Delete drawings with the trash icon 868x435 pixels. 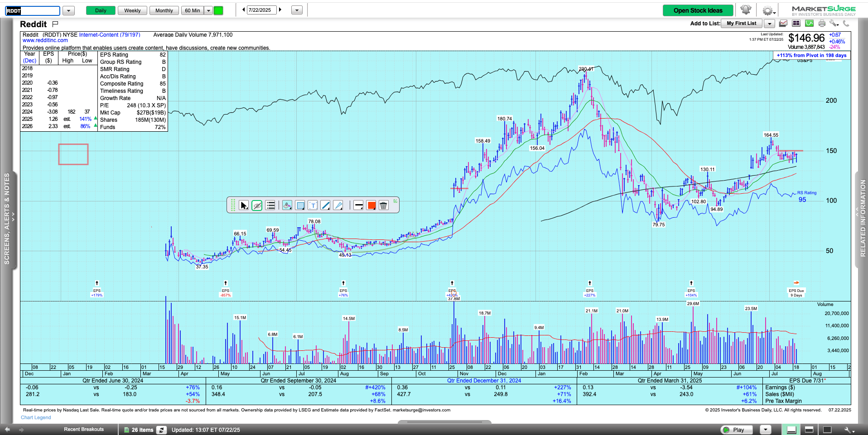tap(384, 206)
